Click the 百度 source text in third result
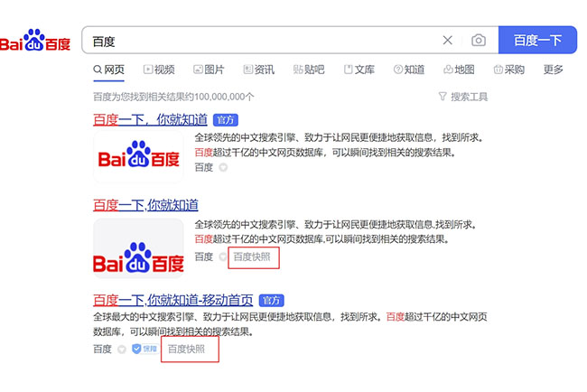Image resolution: width=587 pixels, height=392 pixels. [x=103, y=350]
